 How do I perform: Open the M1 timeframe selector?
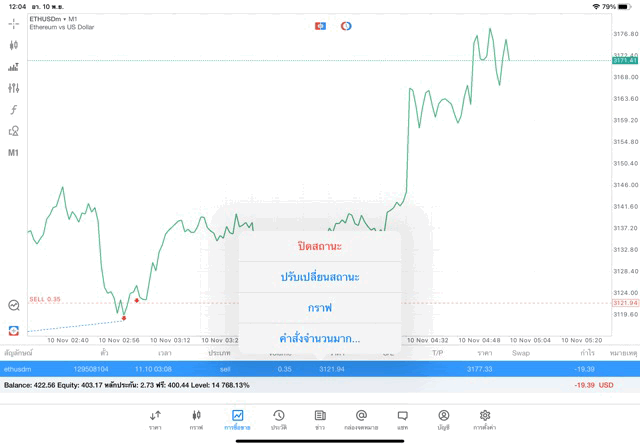[14, 153]
